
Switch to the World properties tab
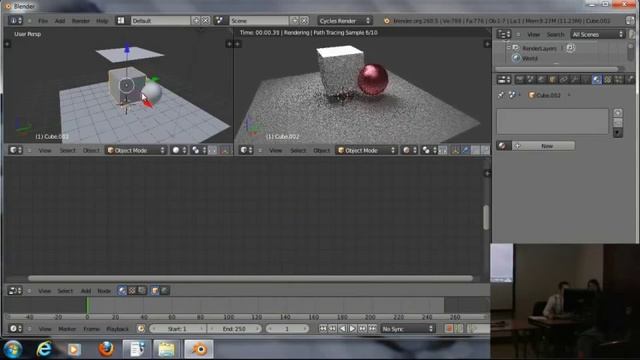541,79
